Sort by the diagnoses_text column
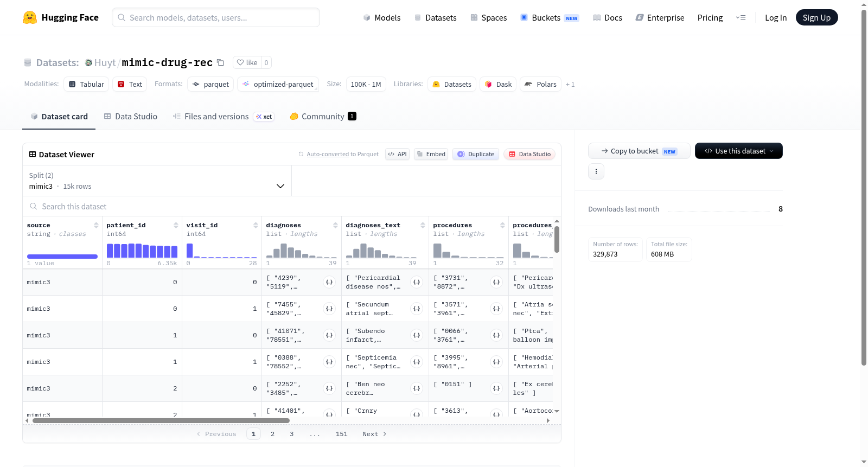 click(x=423, y=225)
